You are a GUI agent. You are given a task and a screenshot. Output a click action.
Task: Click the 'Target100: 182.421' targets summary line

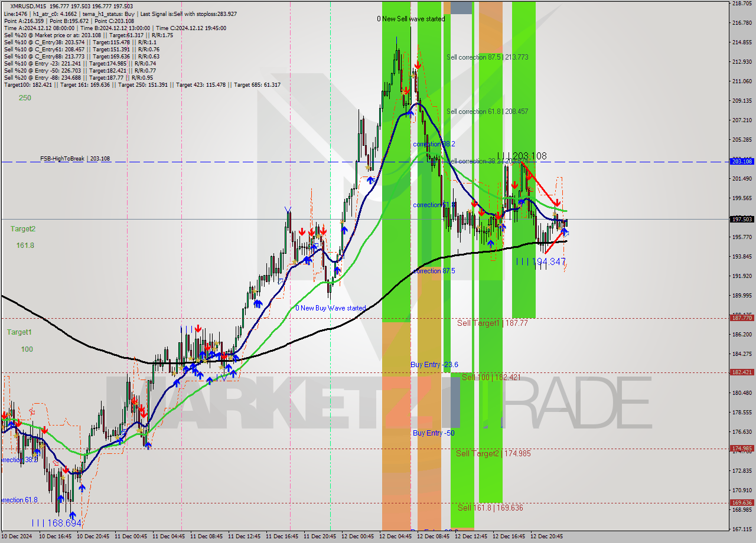[x=142, y=85]
